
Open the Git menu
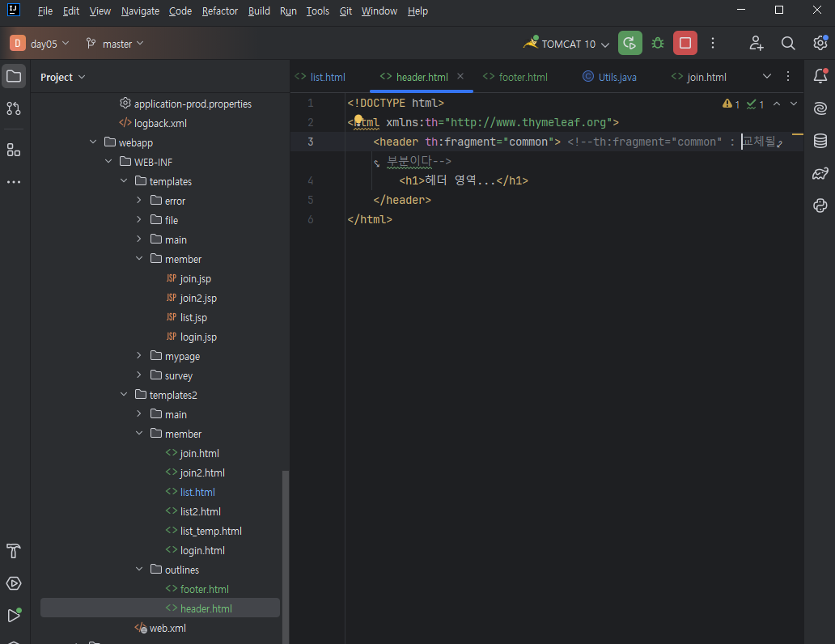(x=345, y=11)
